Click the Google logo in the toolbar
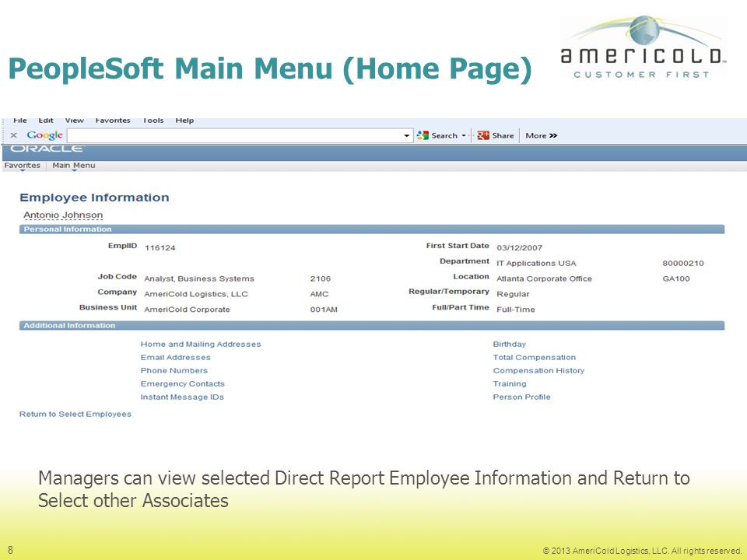The width and height of the screenshot is (747, 560). [45, 135]
